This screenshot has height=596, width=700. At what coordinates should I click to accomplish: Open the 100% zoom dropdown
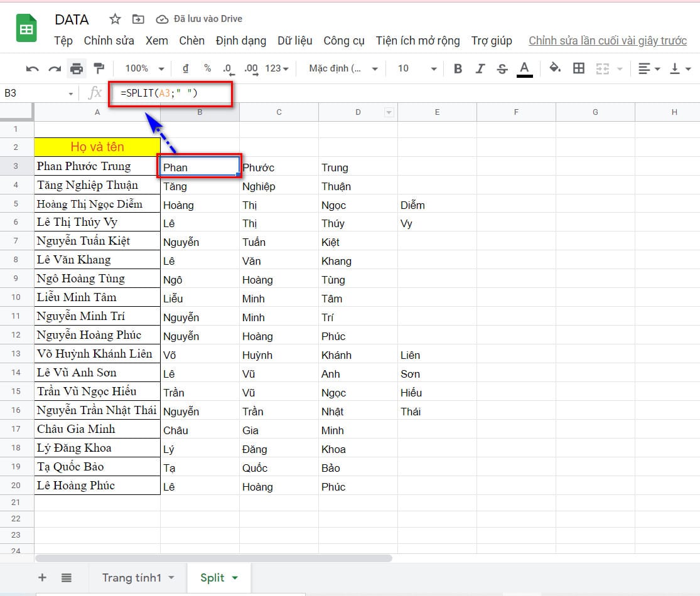[x=144, y=68]
